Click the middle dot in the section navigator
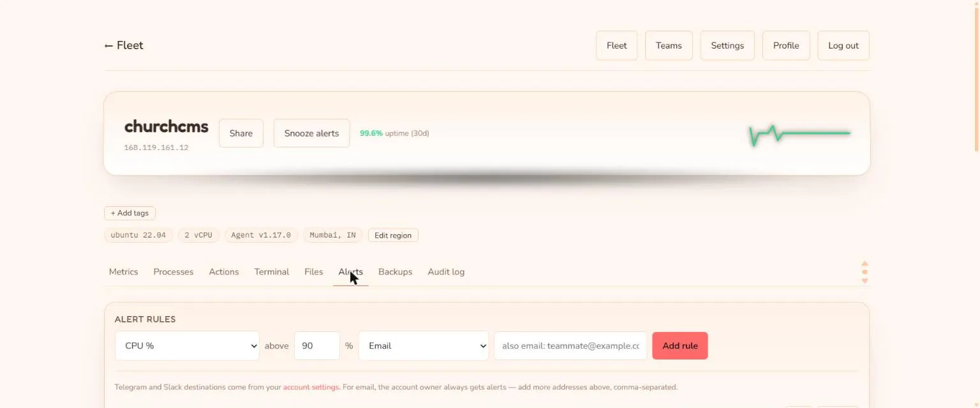Image resolution: width=980 pixels, height=408 pixels. point(865,272)
